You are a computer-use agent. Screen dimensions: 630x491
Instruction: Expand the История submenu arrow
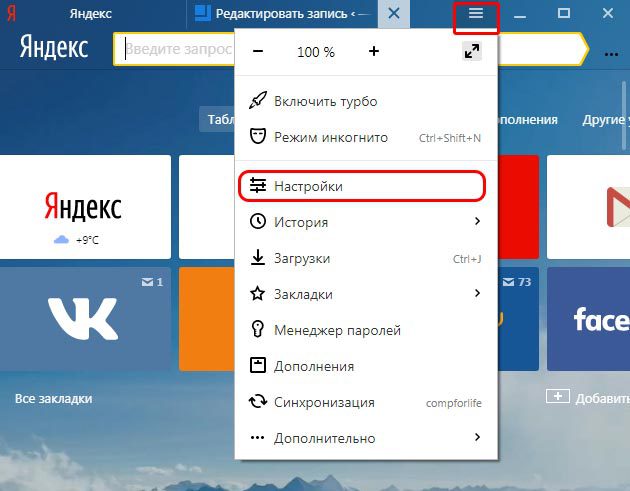click(x=477, y=221)
